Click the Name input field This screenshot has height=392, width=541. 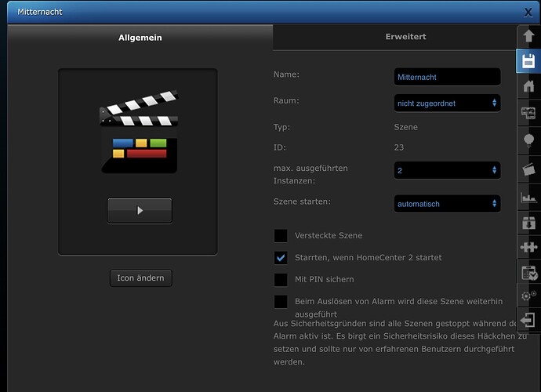pyautogui.click(x=447, y=77)
